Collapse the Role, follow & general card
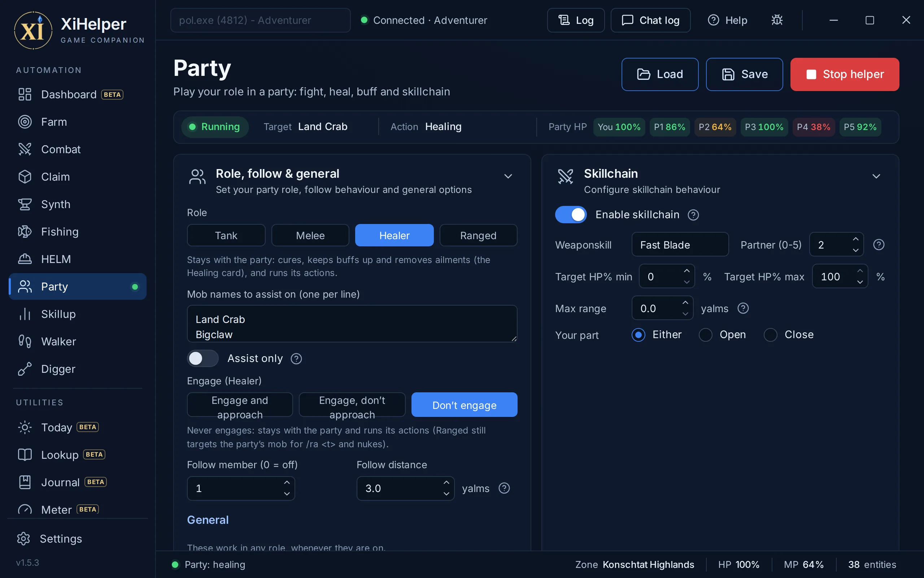 click(508, 176)
